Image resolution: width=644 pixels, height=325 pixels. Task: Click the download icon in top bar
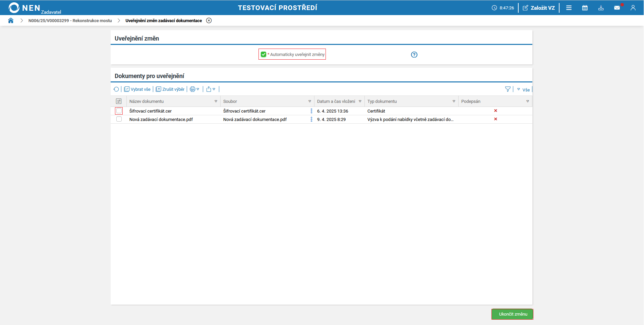point(601,8)
